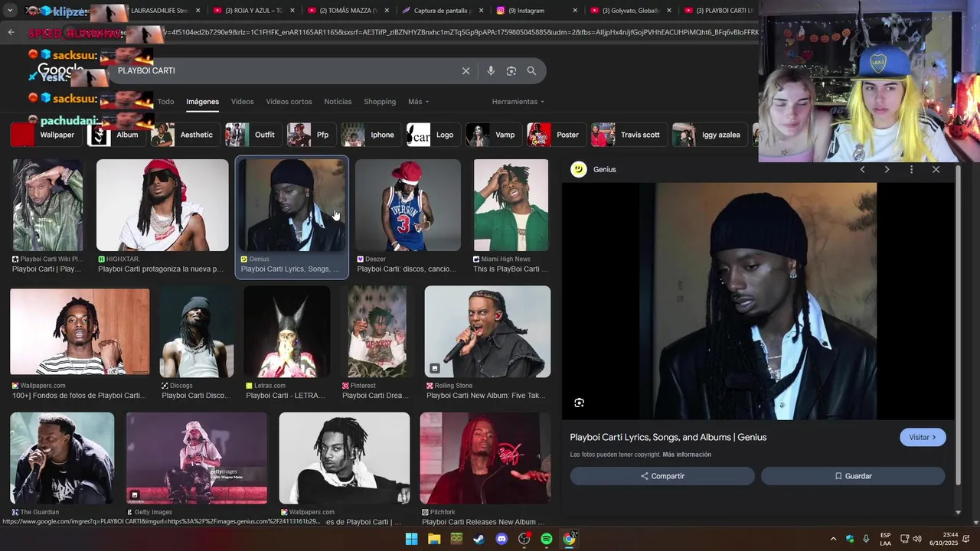This screenshot has width=980, height=551.
Task: Click the Guardar save button
Action: point(853,476)
